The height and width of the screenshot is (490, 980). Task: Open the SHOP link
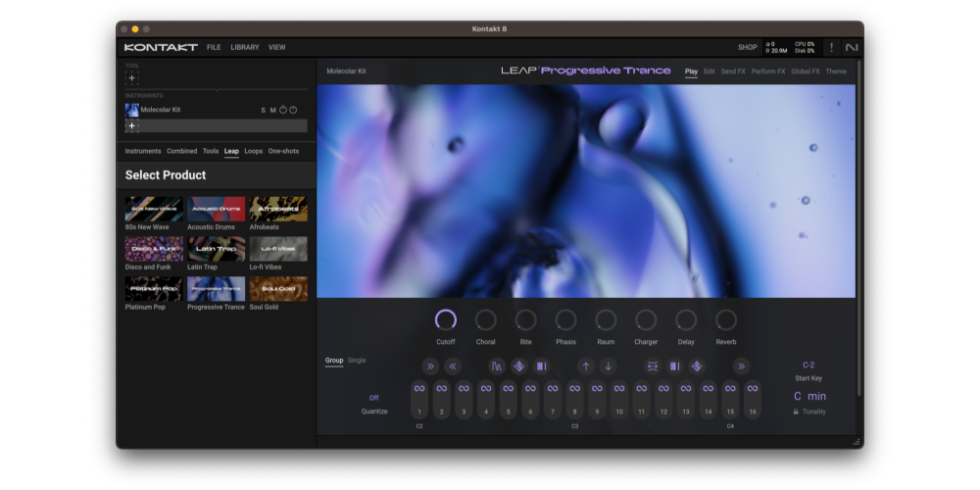pos(747,47)
